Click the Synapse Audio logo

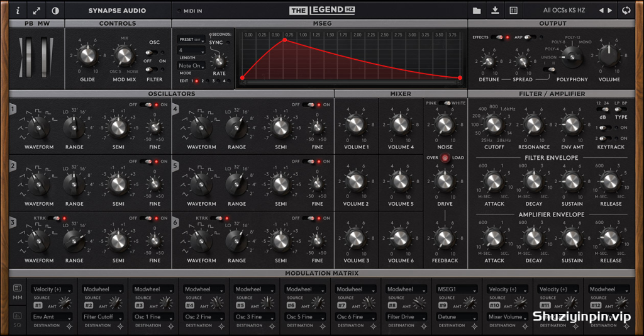(x=117, y=11)
